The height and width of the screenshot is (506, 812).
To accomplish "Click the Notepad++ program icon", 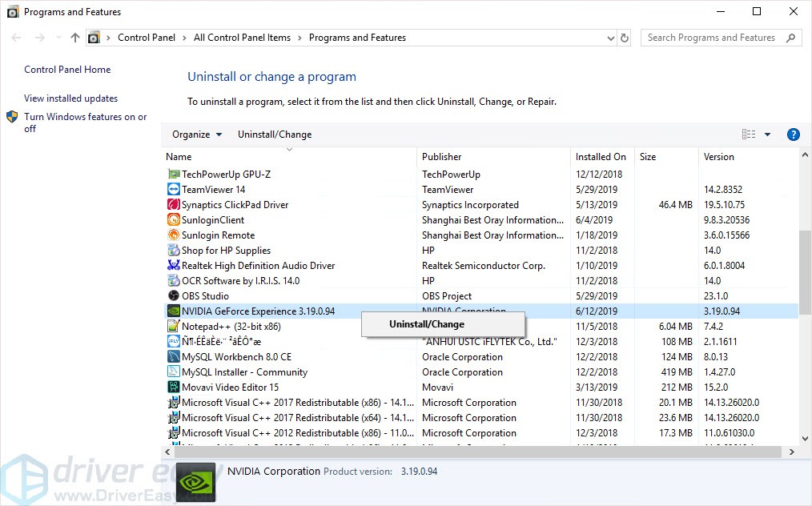I will coord(173,326).
